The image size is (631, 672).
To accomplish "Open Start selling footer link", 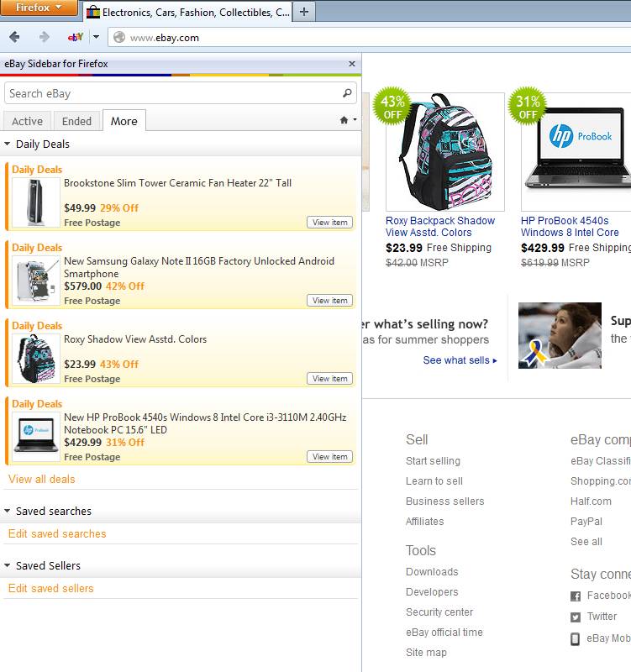I will click(x=433, y=461).
